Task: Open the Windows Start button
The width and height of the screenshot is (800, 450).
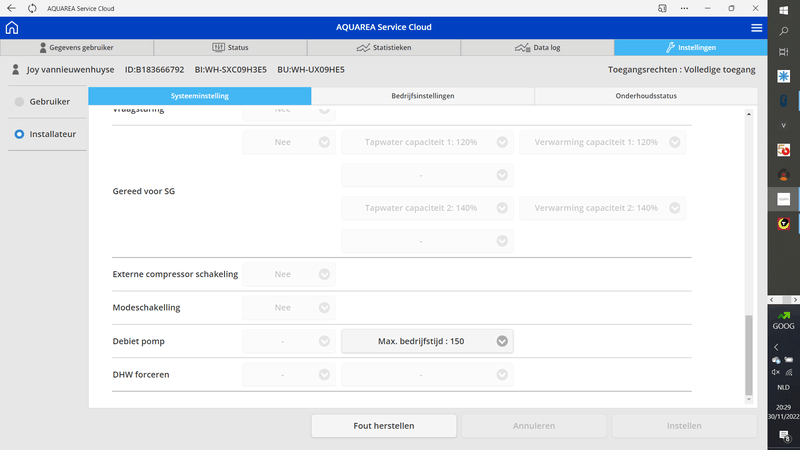Action: [784, 10]
